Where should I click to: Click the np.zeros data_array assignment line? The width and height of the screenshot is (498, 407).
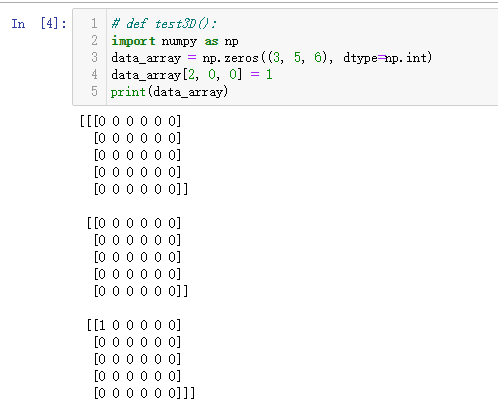272,58
